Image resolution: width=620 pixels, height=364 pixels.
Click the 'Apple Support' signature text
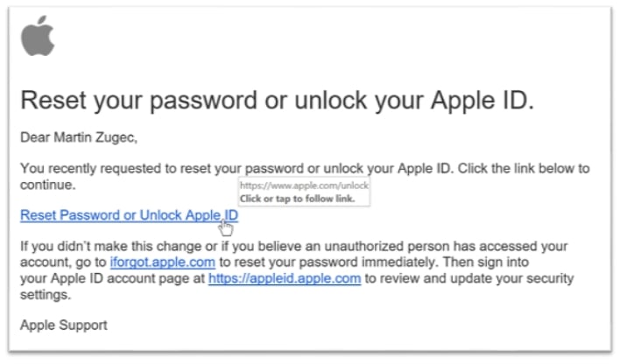pos(64,325)
